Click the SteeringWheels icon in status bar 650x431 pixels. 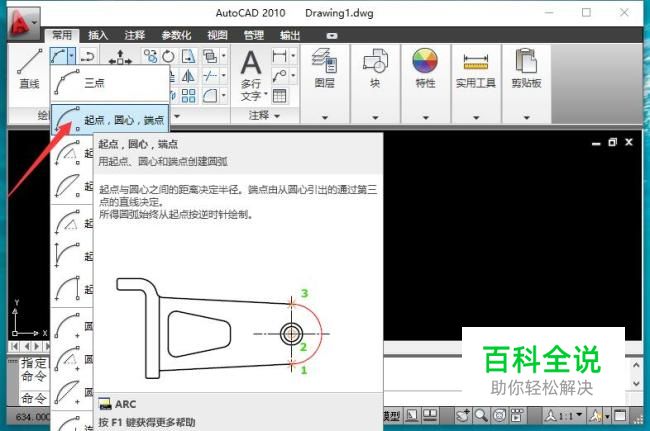(x=499, y=416)
